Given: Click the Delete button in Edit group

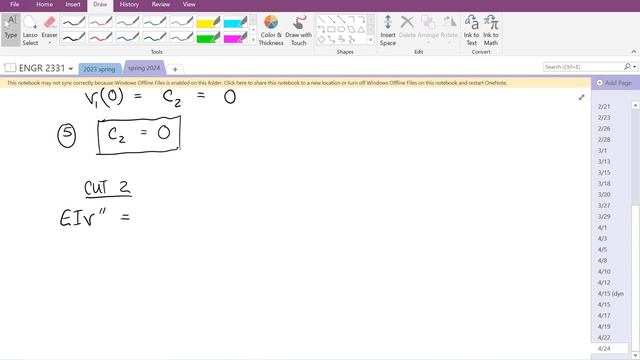Looking at the screenshot, I should point(407,27).
